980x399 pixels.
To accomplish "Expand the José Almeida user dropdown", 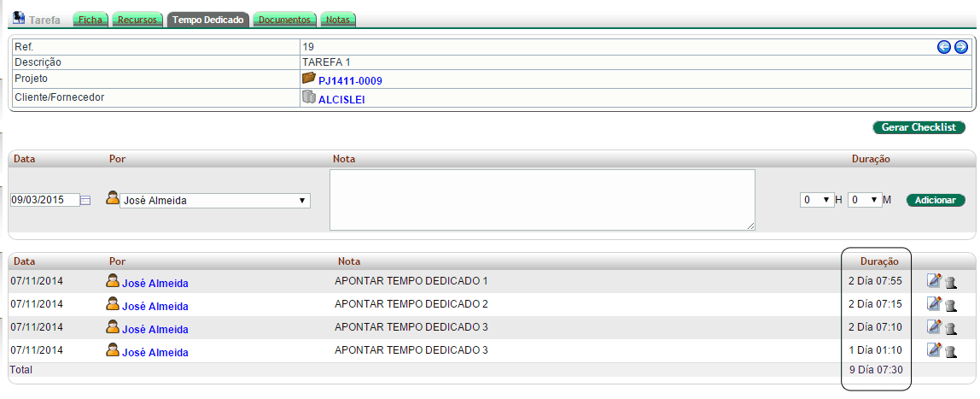I will pos(215,201).
